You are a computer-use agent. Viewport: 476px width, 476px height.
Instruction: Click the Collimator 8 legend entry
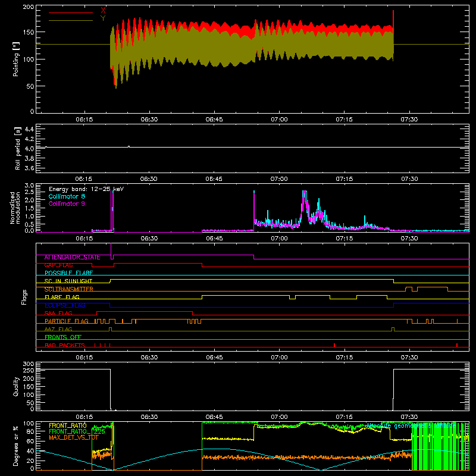(67, 196)
